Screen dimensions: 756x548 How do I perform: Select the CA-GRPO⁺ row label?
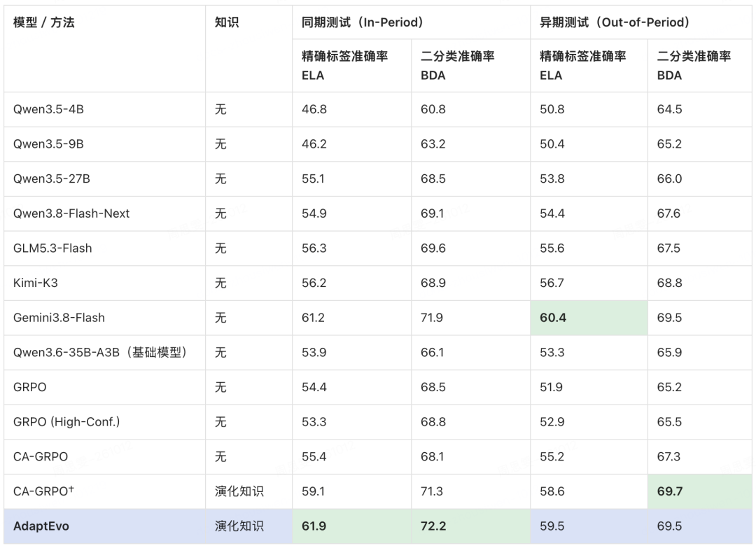click(x=44, y=491)
